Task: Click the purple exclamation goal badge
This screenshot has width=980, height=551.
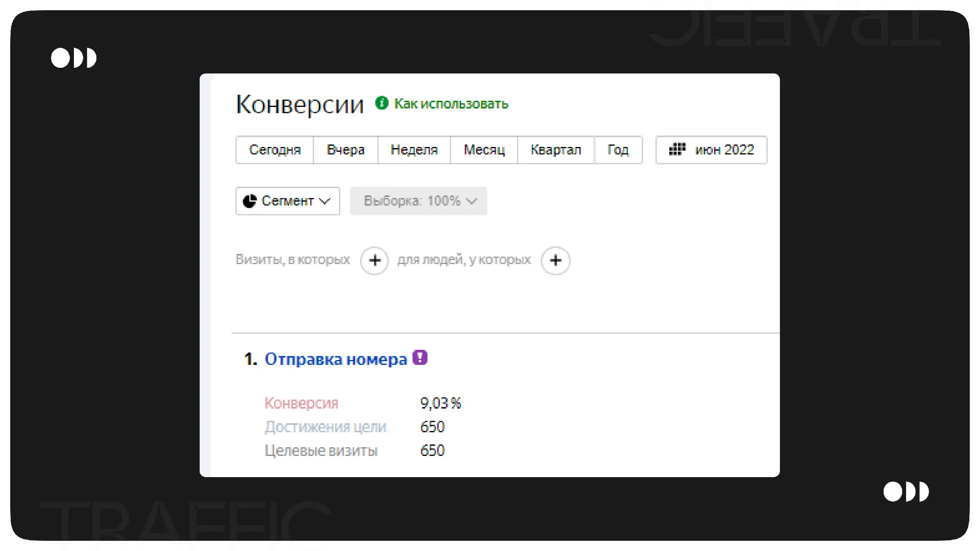Action: pos(420,358)
